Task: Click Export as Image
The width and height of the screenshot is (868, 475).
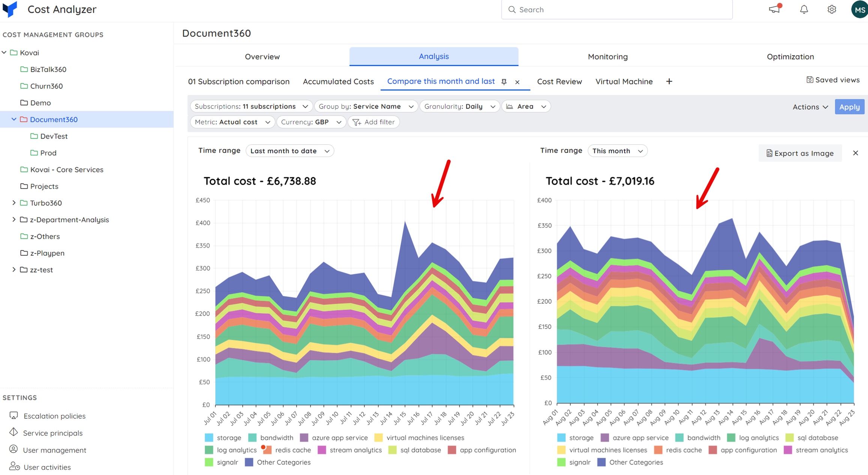Action: coord(800,153)
